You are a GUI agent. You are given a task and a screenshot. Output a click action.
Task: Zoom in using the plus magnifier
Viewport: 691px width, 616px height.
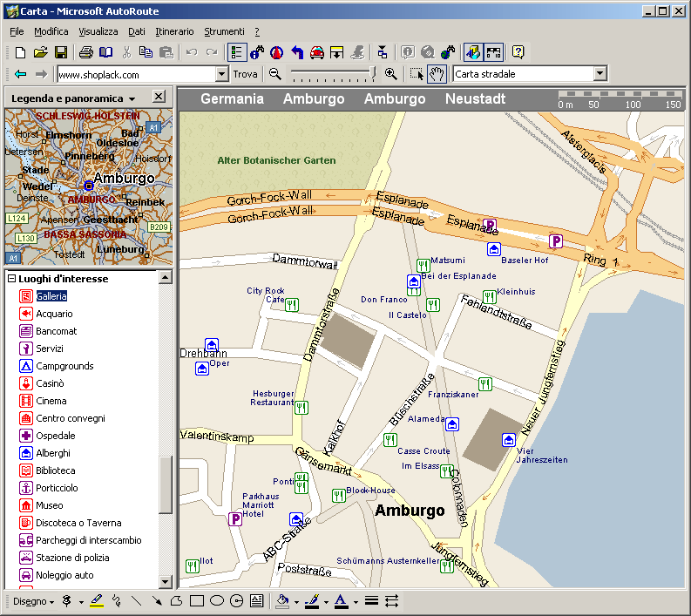pos(391,74)
